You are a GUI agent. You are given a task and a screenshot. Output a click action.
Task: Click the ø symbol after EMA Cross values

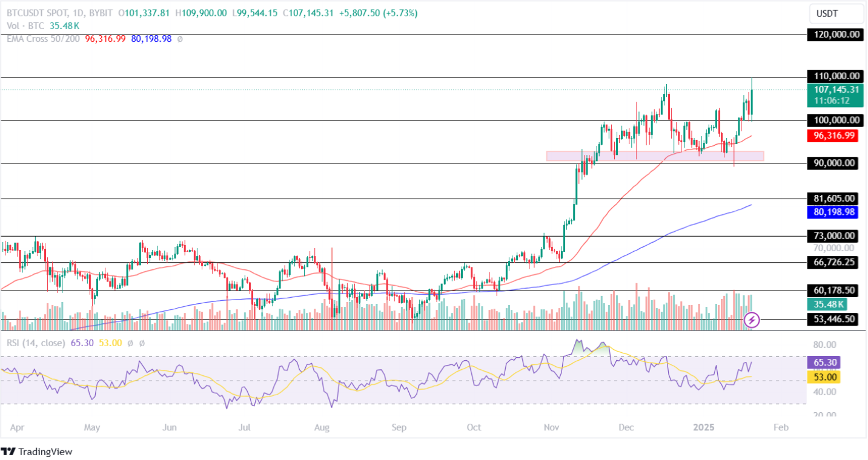tap(180, 39)
